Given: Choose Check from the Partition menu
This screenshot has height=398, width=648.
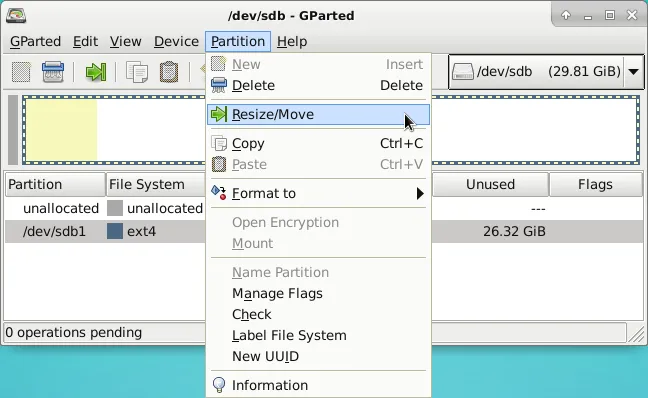Looking at the screenshot, I should (x=318, y=314).
